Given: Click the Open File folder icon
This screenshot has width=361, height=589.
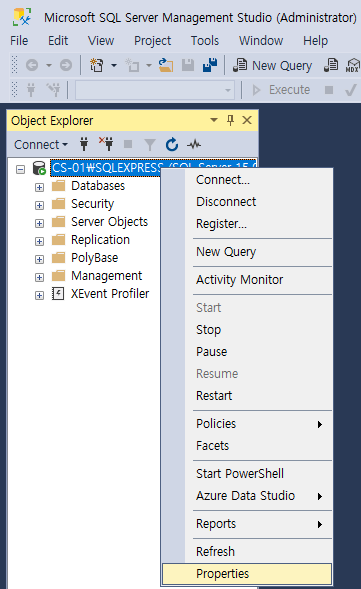Looking at the screenshot, I should (x=166, y=65).
